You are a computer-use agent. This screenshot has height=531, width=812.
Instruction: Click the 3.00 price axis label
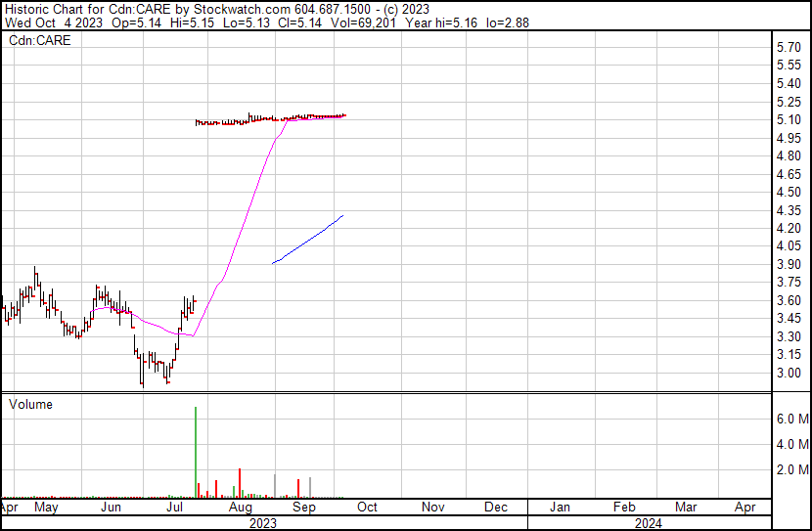(788, 373)
